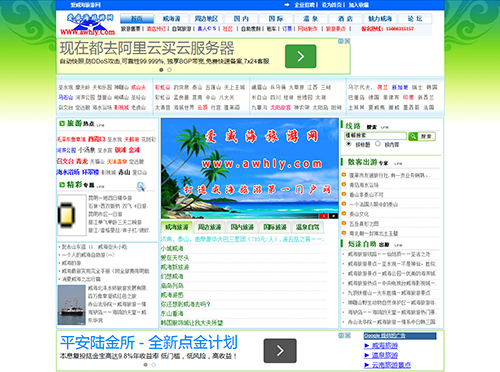
Task: Open the 幻想威海 article link
Action: click(x=172, y=276)
